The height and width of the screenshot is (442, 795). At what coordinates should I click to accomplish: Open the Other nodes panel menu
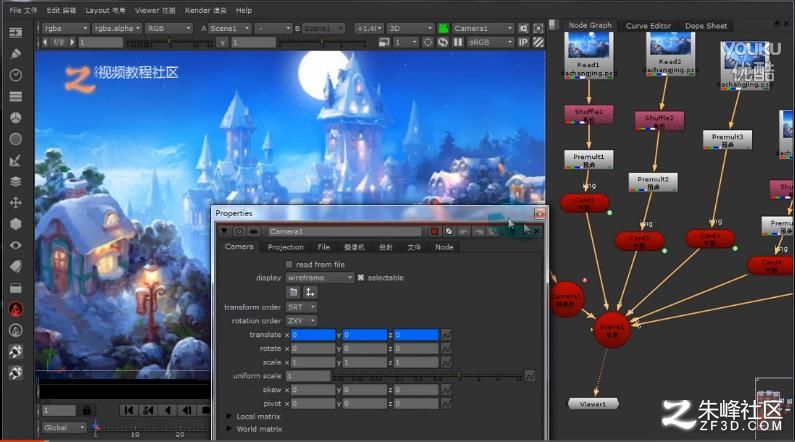point(16,288)
